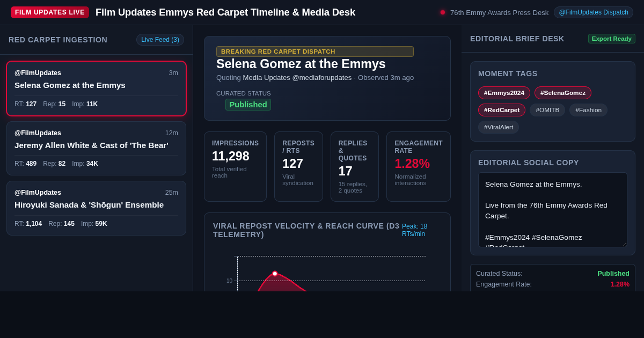Viewport: 644px width, 338px height.
Task: Click the FILM UPDATES LIVE badge
Action: pyautogui.click(x=50, y=12)
